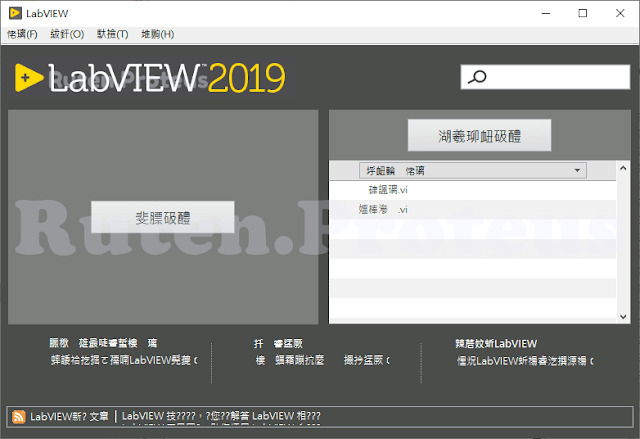
Task: Click the large button in the left panel
Action: click(163, 217)
